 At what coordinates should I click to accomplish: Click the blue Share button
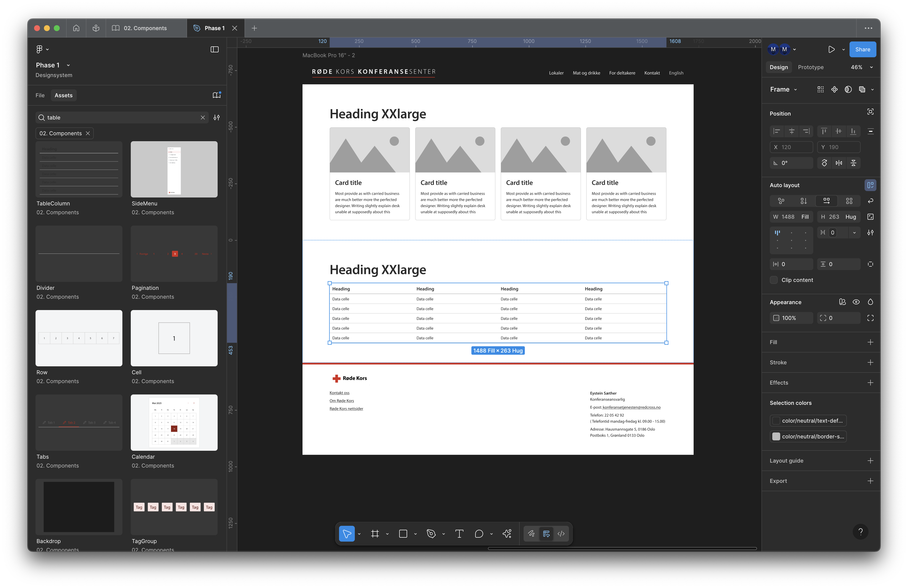tap(862, 49)
